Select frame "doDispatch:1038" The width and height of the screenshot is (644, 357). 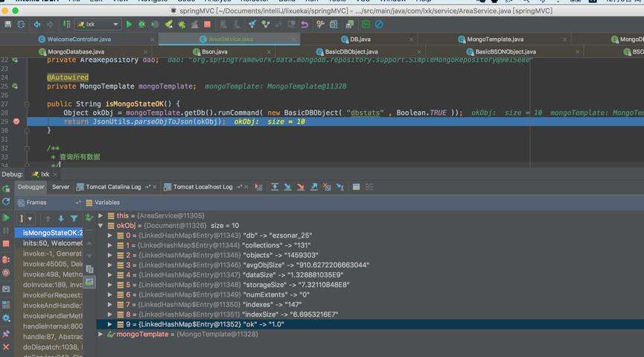click(49, 347)
